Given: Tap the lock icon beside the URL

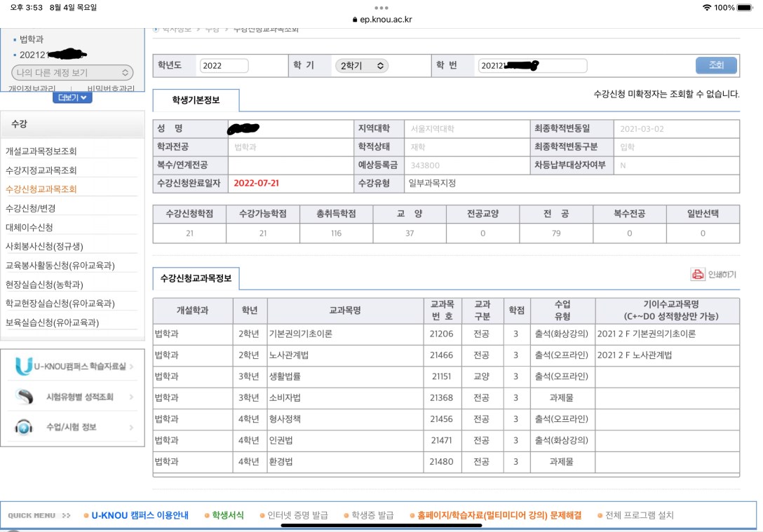Looking at the screenshot, I should pos(355,20).
